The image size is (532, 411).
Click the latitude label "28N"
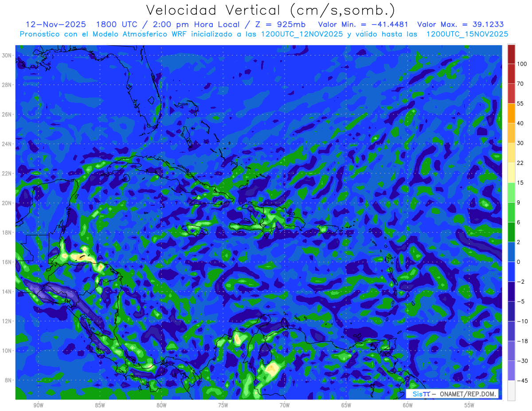click(x=8, y=85)
